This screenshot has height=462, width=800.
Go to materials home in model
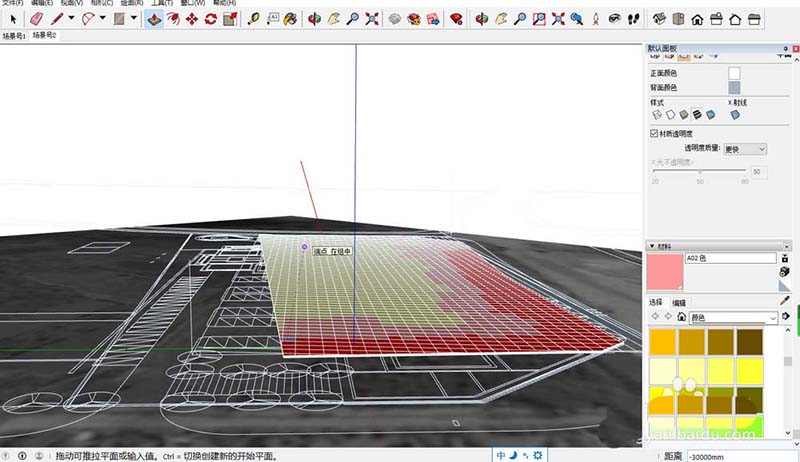(x=682, y=317)
